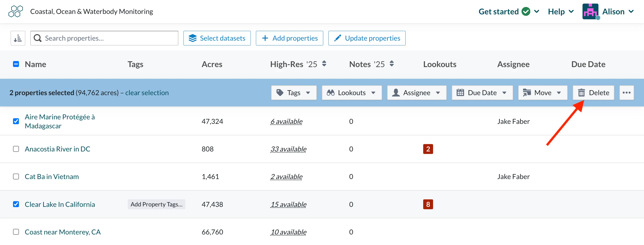Sort by High-Res '25 column arrows
Screen dimensions: 644x245
[x=324, y=64]
